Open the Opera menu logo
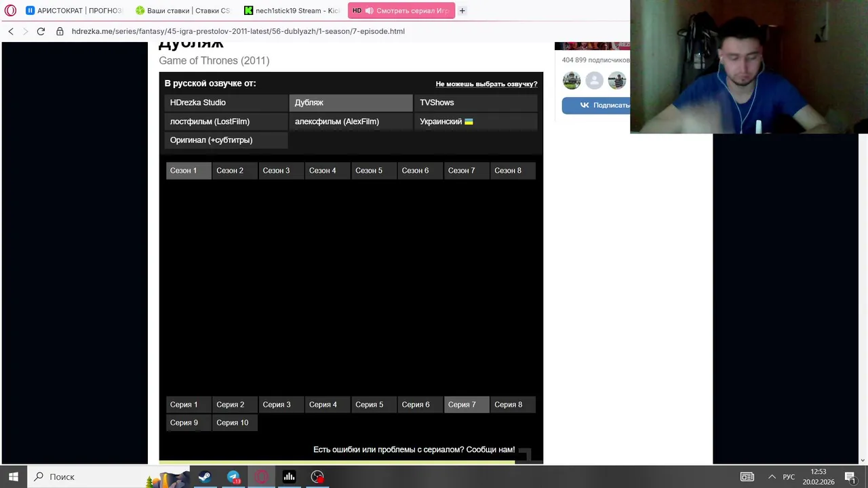The height and width of the screenshot is (488, 868). tap(10, 11)
